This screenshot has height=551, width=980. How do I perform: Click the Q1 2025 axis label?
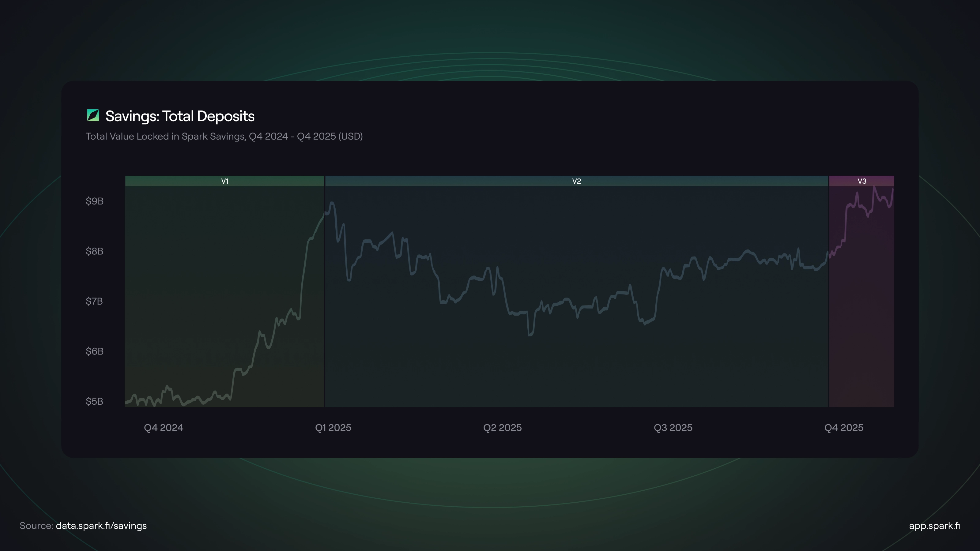pyautogui.click(x=333, y=428)
